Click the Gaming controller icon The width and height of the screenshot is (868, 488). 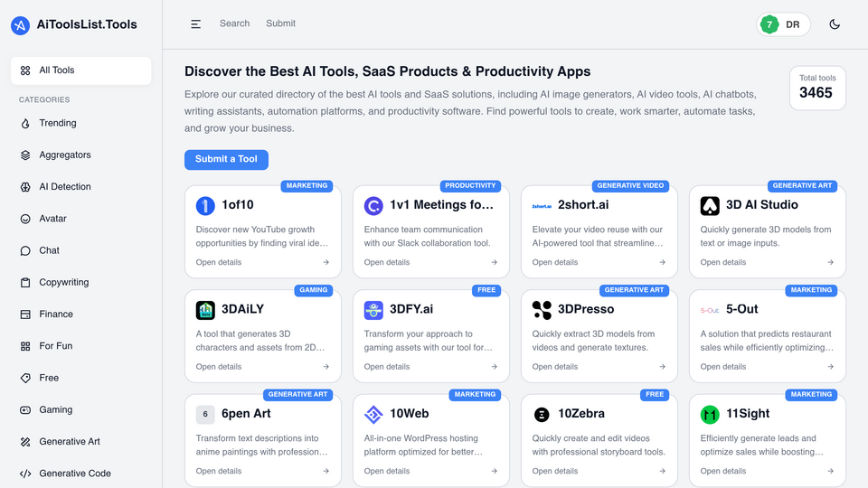(25, 410)
